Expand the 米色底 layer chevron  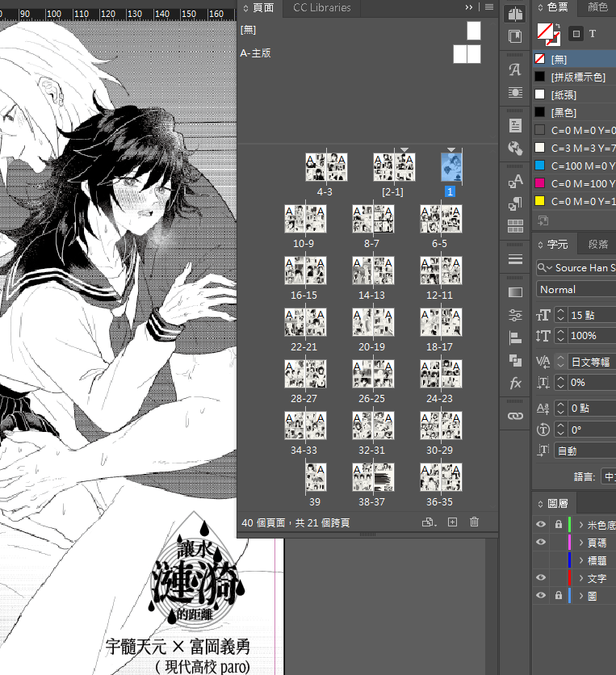pos(581,525)
